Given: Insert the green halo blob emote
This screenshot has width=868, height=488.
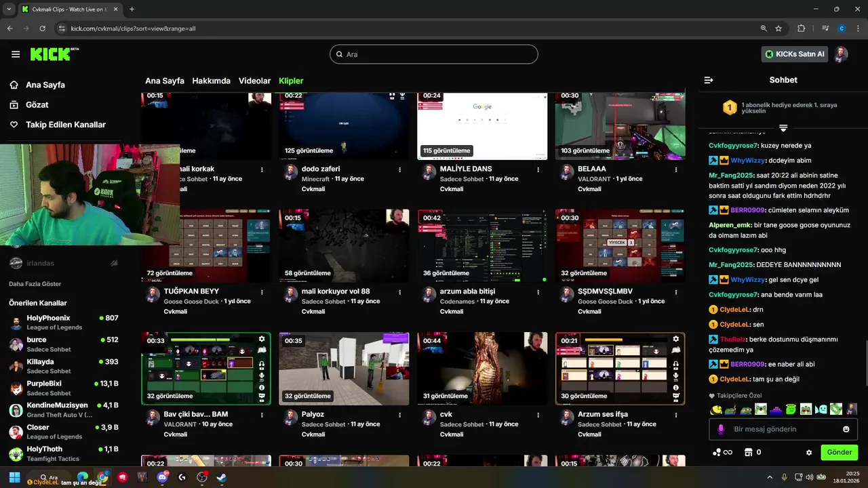Looking at the screenshot, I should click(x=791, y=409).
